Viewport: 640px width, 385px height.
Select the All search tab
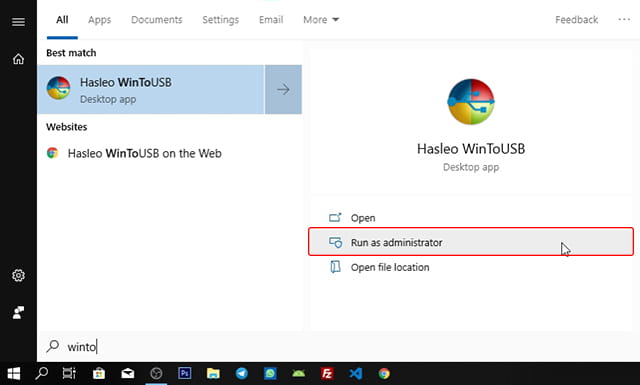click(x=62, y=20)
